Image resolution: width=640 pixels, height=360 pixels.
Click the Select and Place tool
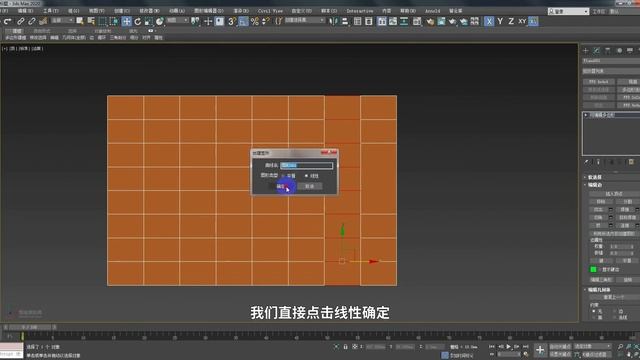[x=160, y=21]
